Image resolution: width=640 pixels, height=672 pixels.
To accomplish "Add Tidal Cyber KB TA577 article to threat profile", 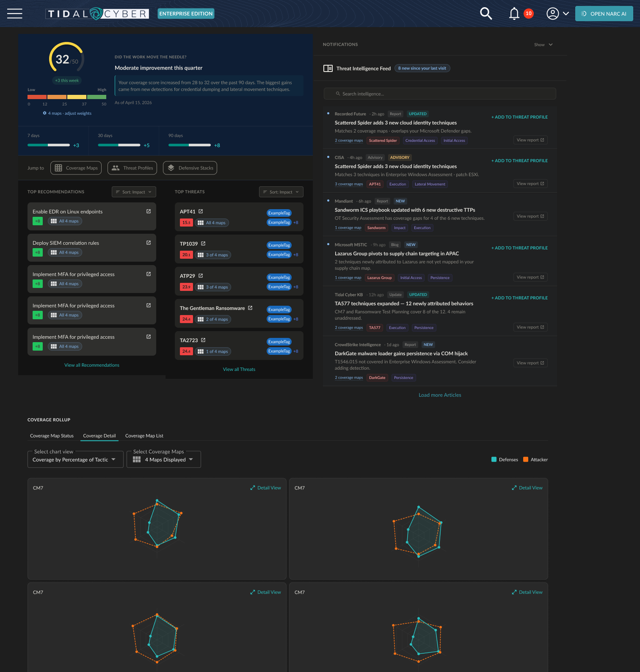I will point(519,298).
